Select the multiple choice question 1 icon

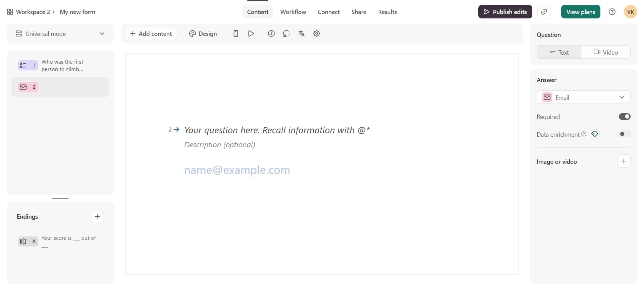click(x=28, y=65)
